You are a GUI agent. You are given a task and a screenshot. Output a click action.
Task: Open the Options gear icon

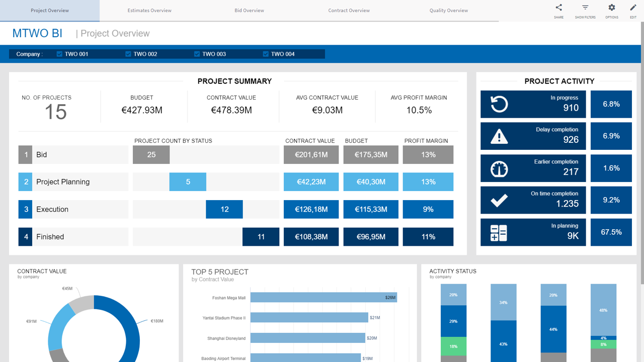[612, 8]
